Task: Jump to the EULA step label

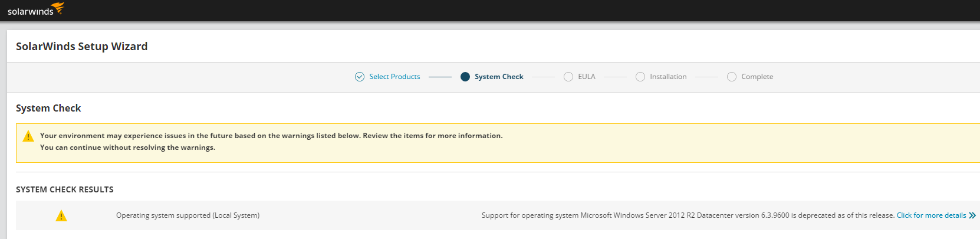Action: pos(587,77)
